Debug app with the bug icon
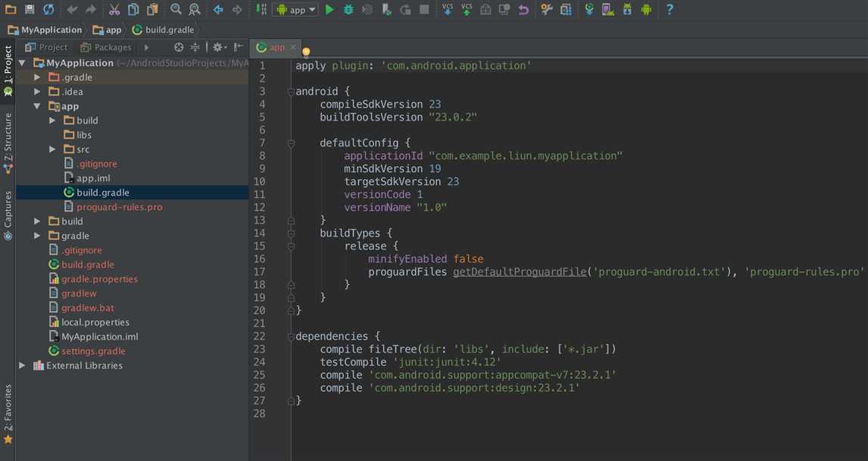868x461 pixels. click(x=348, y=9)
